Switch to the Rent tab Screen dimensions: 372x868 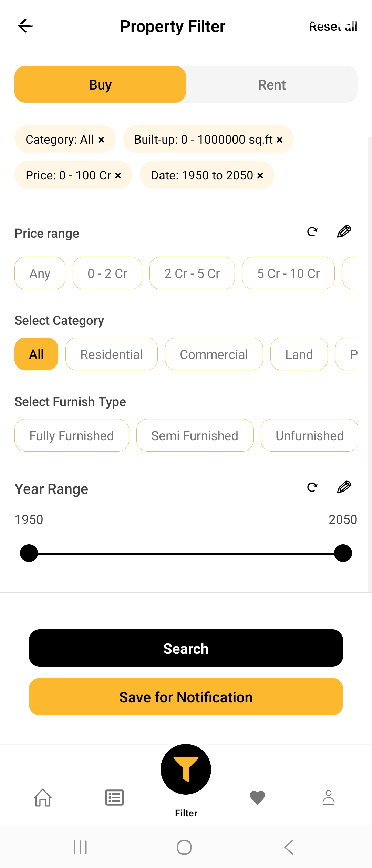(272, 85)
